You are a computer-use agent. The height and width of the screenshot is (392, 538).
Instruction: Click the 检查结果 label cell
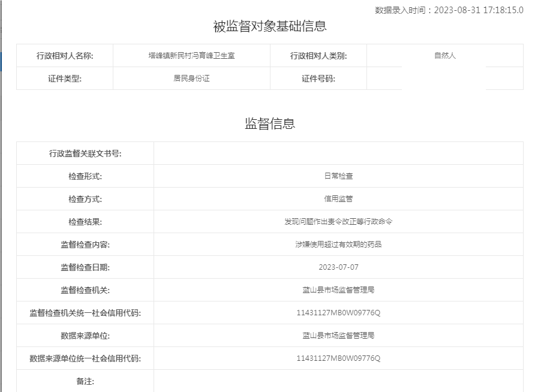85,222
